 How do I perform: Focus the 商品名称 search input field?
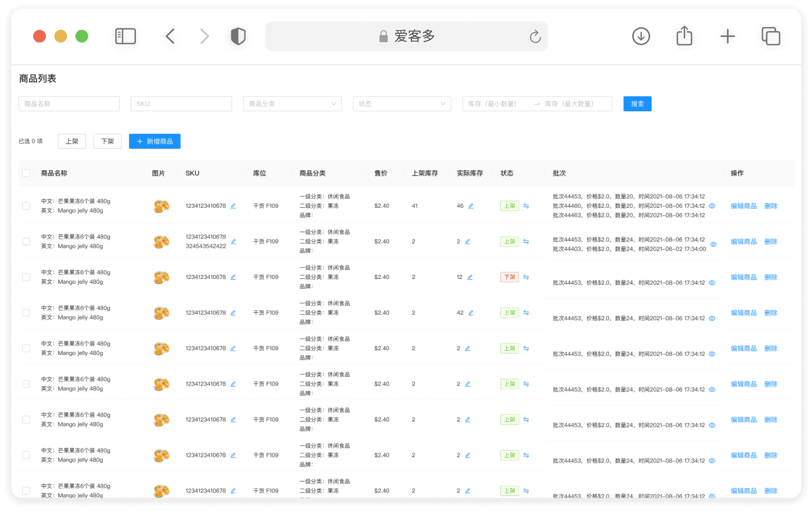[x=69, y=104]
